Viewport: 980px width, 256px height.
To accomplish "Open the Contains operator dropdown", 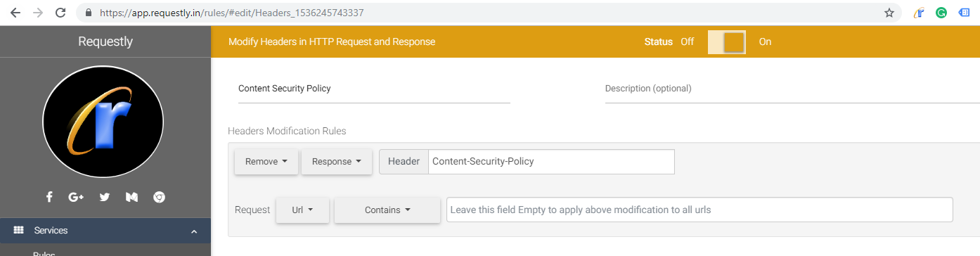I will click(387, 210).
